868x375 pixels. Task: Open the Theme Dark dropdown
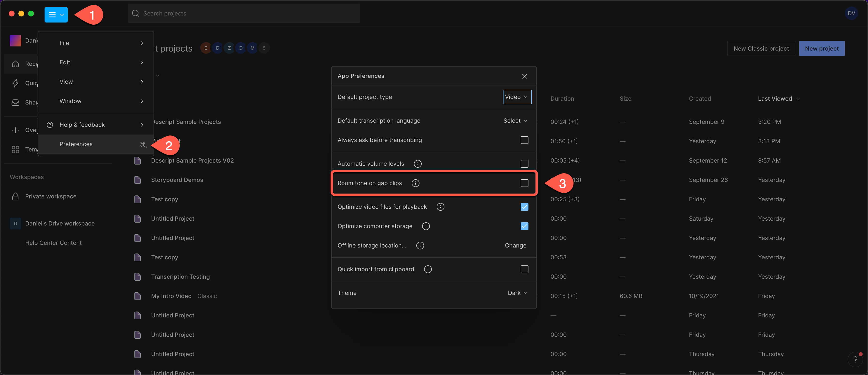(x=517, y=293)
